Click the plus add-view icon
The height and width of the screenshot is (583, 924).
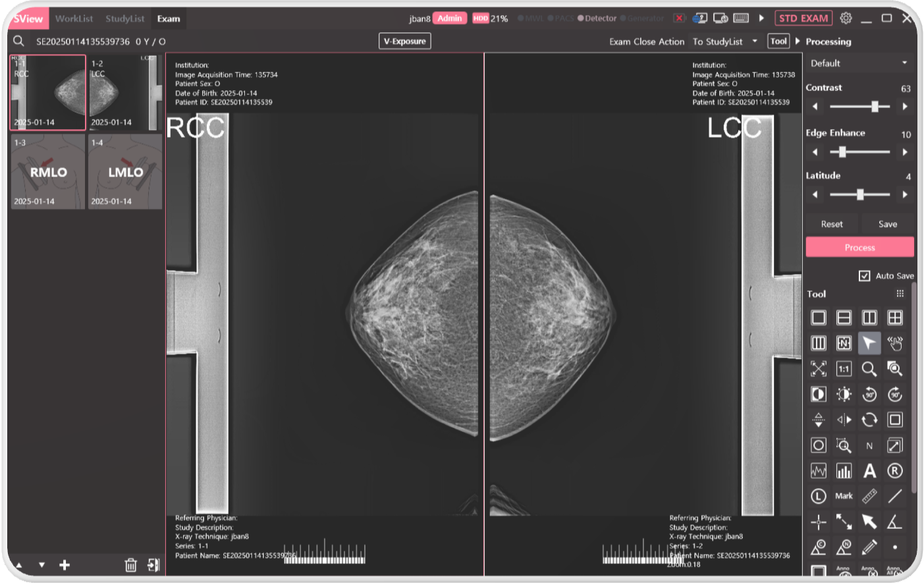(65, 565)
